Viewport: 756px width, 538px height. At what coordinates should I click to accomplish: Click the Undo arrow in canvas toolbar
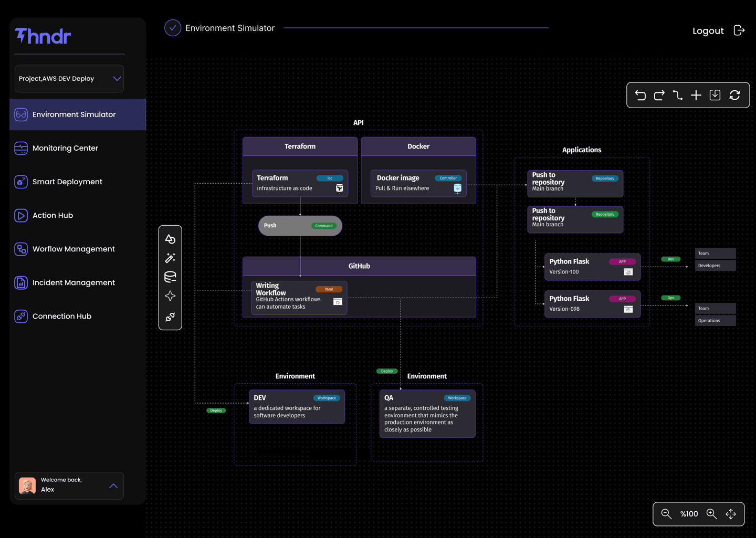tap(640, 95)
